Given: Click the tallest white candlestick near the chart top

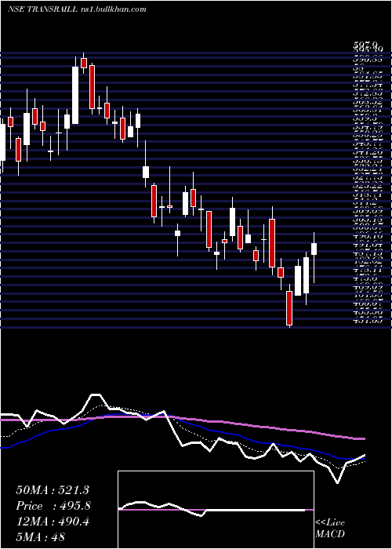Looking at the screenshot, I should tap(75, 95).
